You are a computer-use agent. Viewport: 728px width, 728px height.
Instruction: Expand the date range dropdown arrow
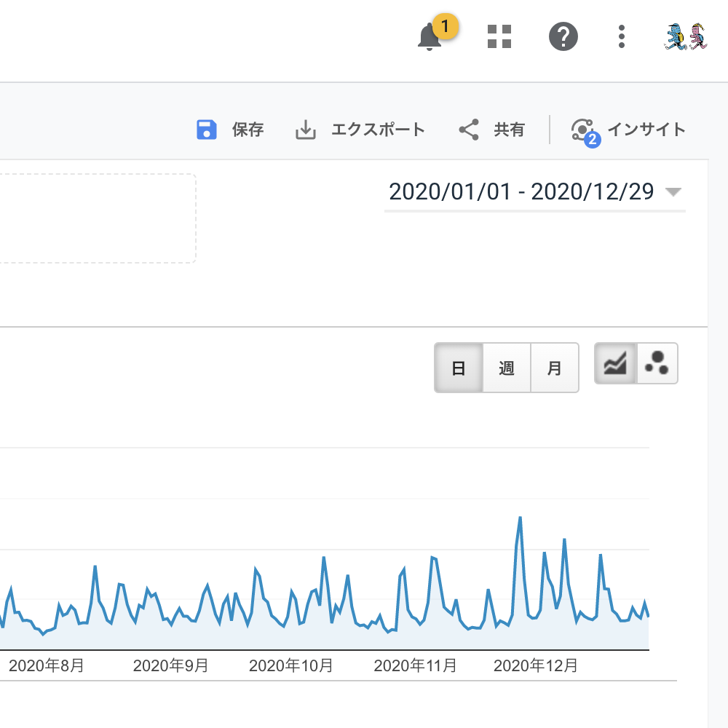click(x=673, y=192)
